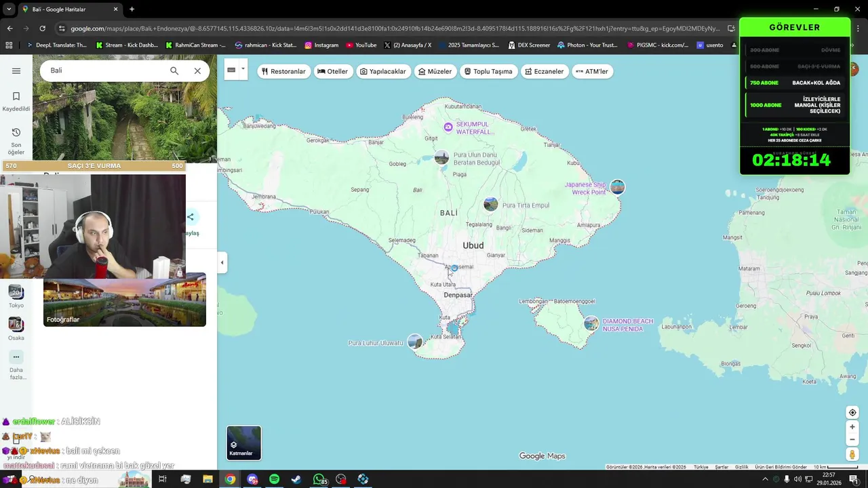
Task: Open Spotify from the taskbar
Action: pyautogui.click(x=274, y=479)
